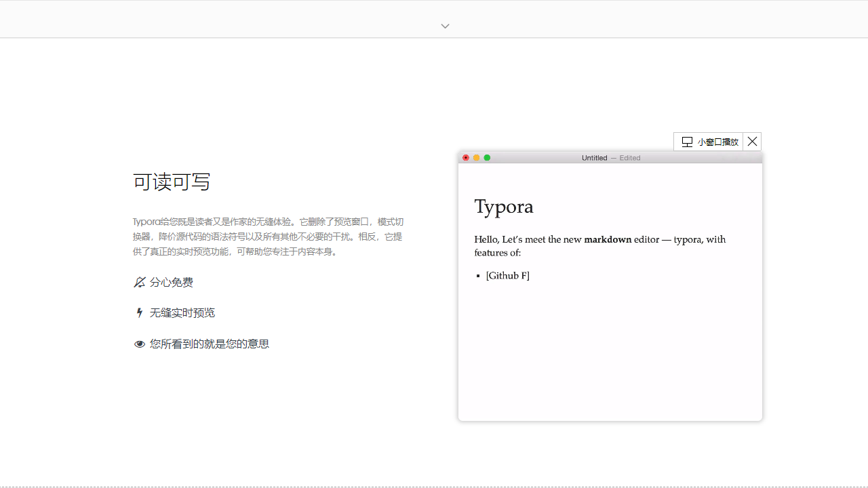This screenshot has width=868, height=488.
Task: Select the crossed-pen 分心免费 feature icon
Action: [140, 282]
